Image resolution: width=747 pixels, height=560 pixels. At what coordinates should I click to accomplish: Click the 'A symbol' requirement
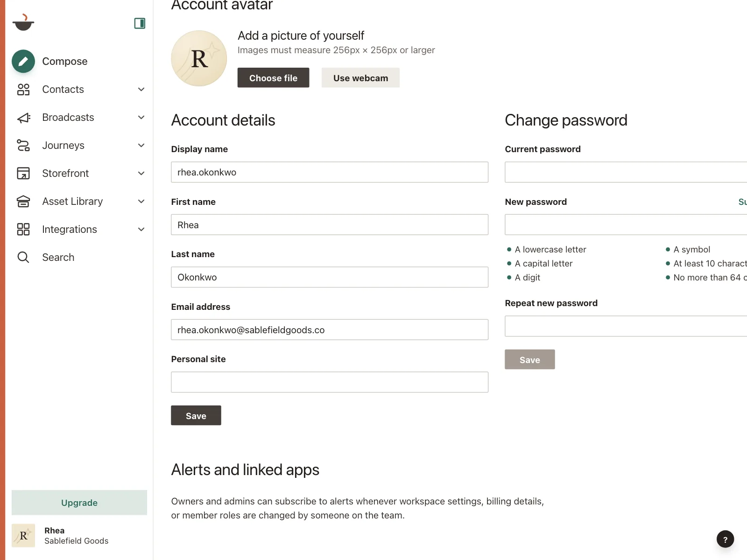[x=692, y=250]
